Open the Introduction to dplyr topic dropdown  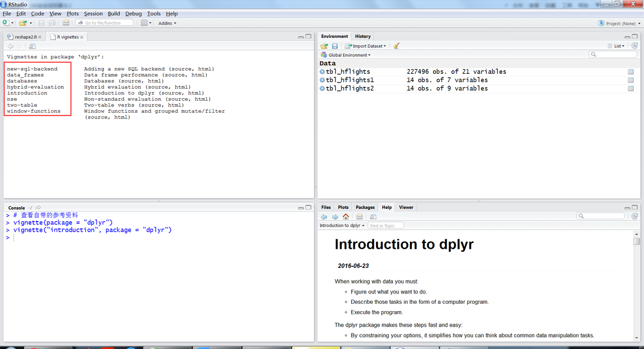(342, 225)
